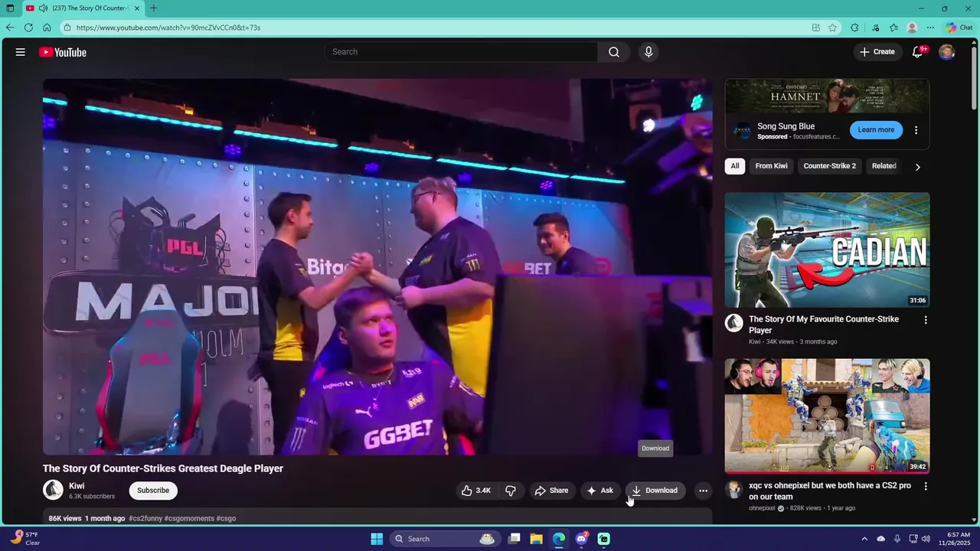Click the search magnifier button
Image resolution: width=980 pixels, height=551 pixels.
click(614, 52)
